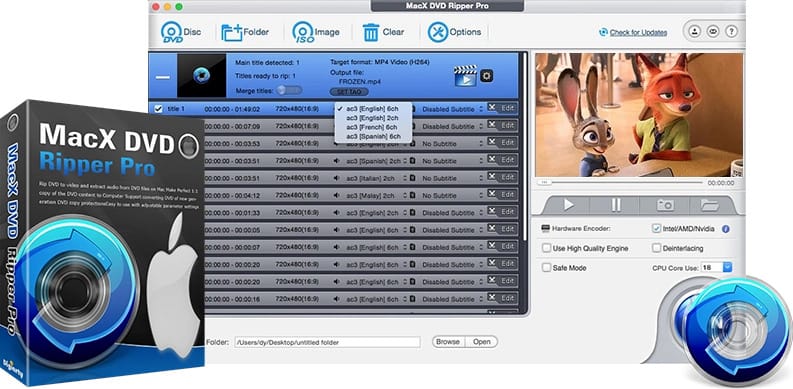Open audio dropdown showing ac3 [Malay] 2ch
Image resolution: width=793 pixels, height=389 pixels.
point(376,195)
